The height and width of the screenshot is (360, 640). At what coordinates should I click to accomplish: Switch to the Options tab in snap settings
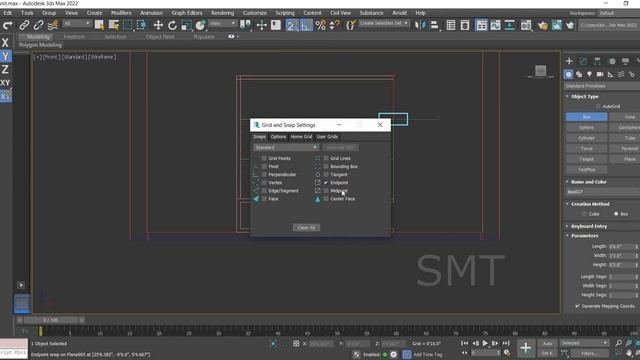coord(278,137)
